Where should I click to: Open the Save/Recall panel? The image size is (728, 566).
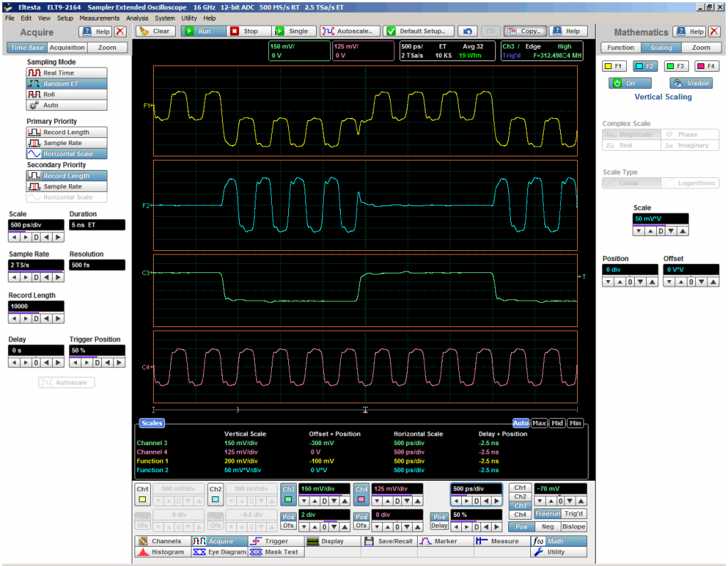click(x=389, y=541)
